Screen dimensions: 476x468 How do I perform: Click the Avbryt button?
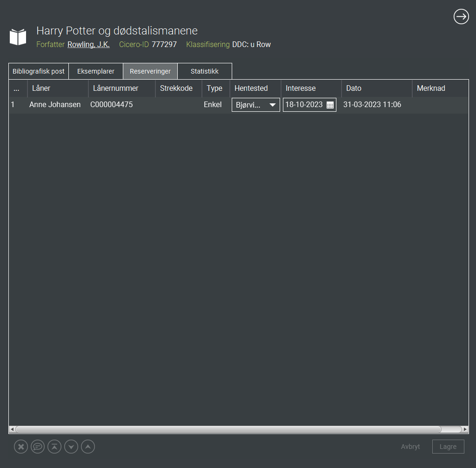pos(410,447)
